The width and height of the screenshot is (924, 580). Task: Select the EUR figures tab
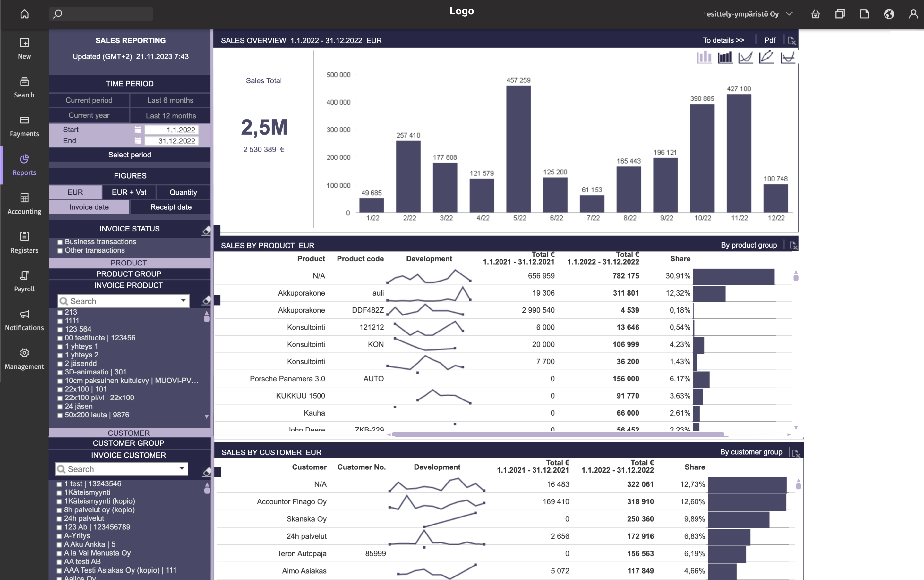[75, 192]
